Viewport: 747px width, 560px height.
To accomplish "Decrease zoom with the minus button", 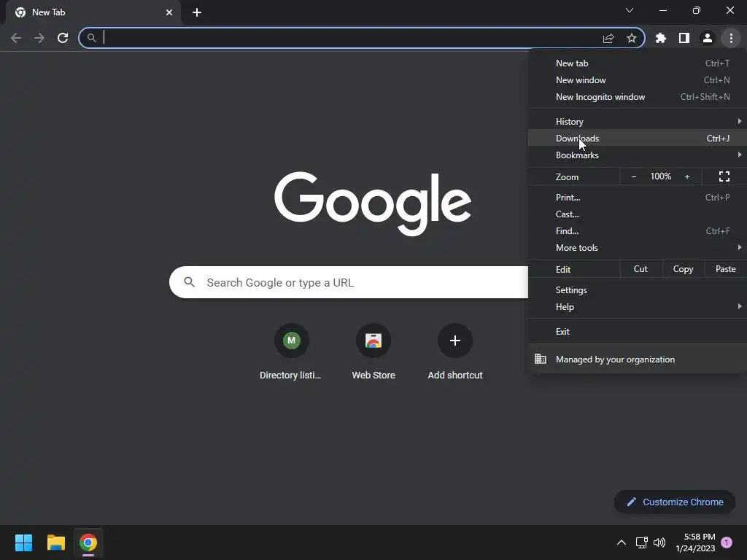I will pos(634,176).
